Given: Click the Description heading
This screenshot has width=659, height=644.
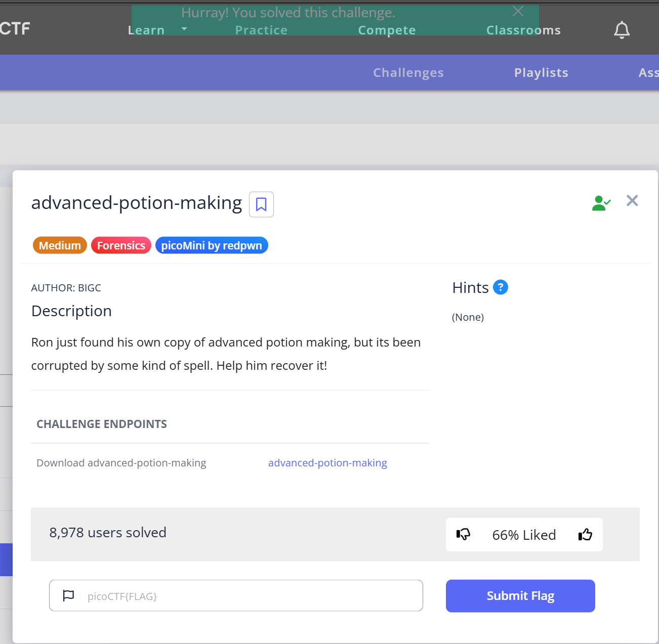Looking at the screenshot, I should (x=71, y=311).
